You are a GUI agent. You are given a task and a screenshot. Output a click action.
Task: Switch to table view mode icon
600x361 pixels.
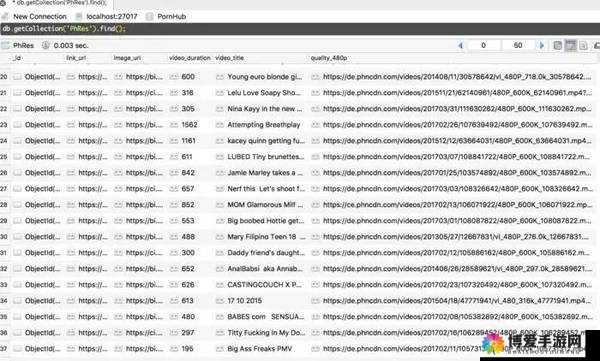click(571, 46)
